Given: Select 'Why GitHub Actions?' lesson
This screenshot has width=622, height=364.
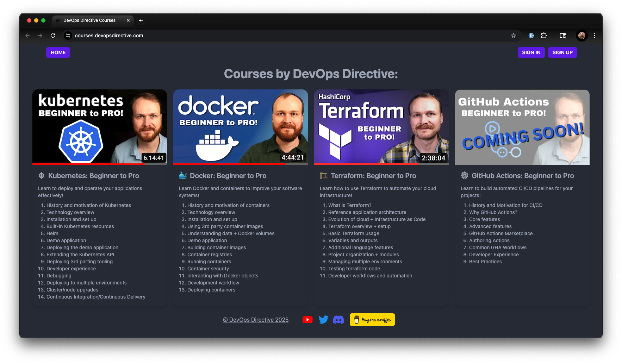Looking at the screenshot, I should coord(493,212).
